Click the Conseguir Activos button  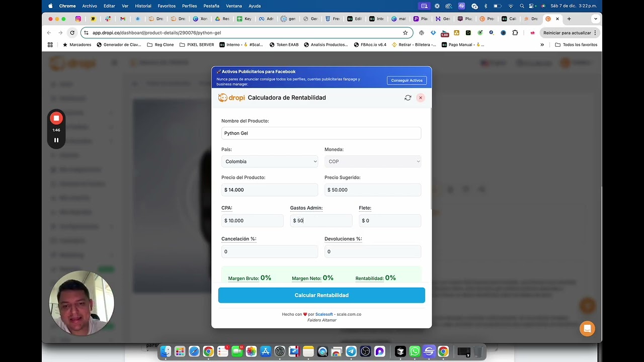tap(407, 80)
